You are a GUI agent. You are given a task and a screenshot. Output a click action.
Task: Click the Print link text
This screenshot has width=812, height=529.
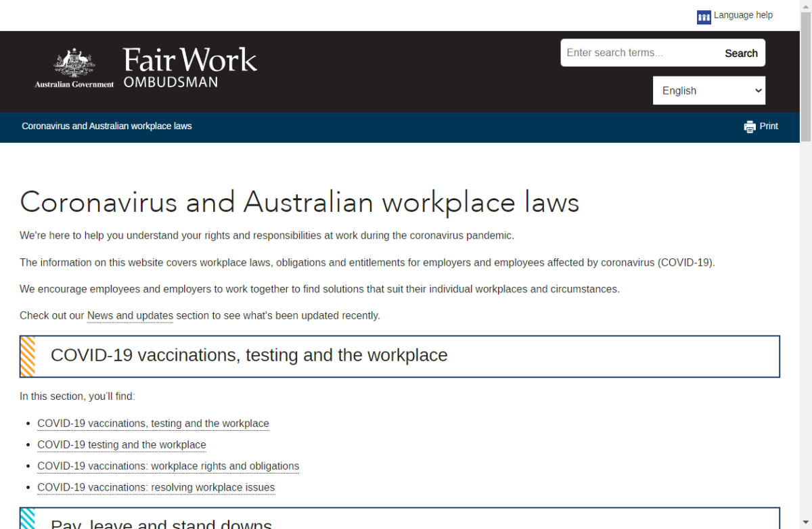tap(769, 126)
